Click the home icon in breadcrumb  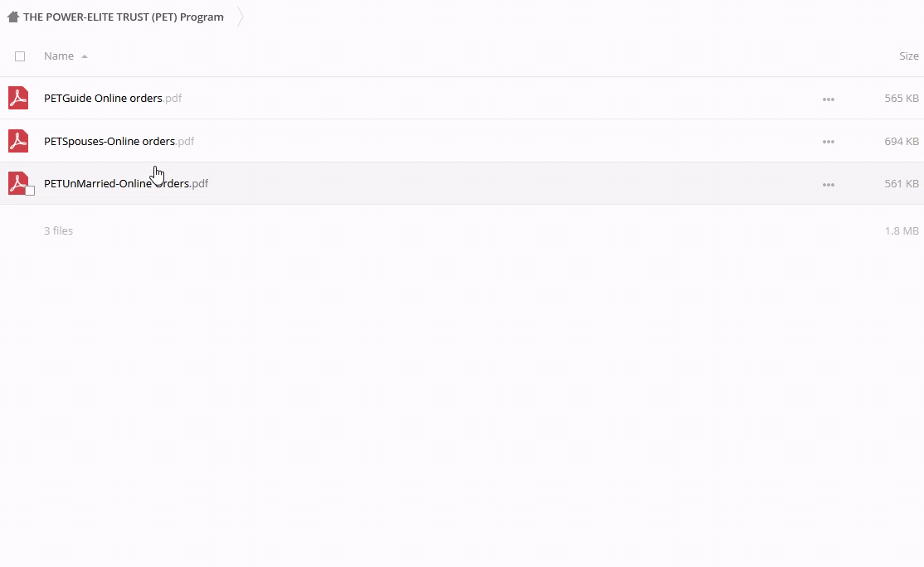click(x=13, y=17)
